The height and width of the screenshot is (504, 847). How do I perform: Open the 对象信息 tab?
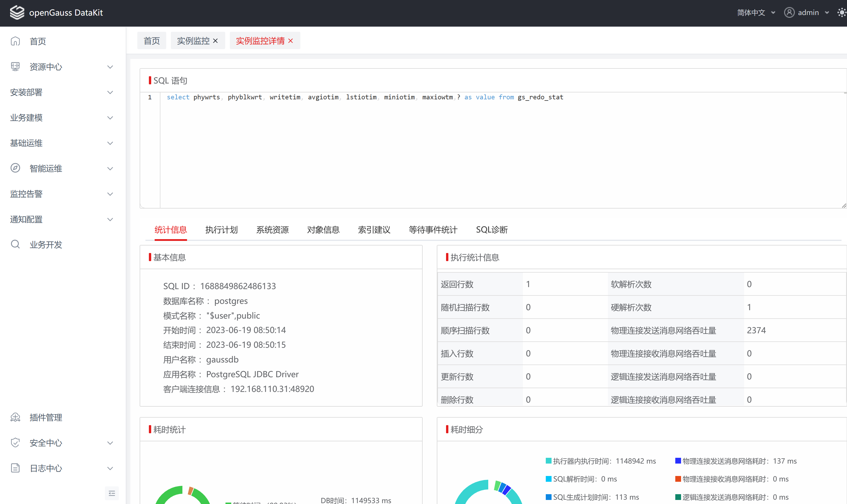click(x=323, y=230)
